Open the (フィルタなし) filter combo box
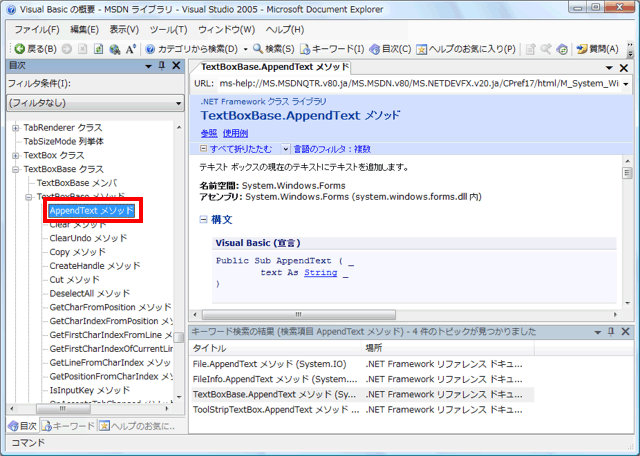The height and width of the screenshot is (456, 640). pos(96,103)
